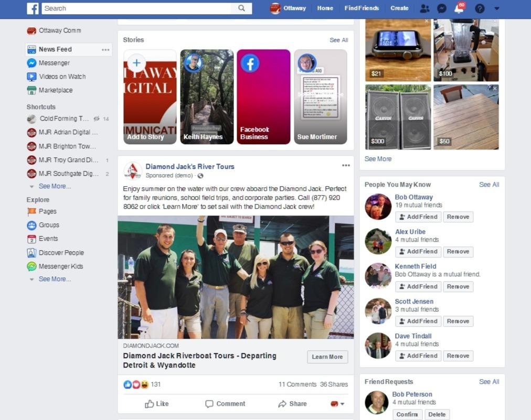Open the $300 Carvin speakers listing
Viewport: 531px width, 420px height.
click(x=398, y=117)
